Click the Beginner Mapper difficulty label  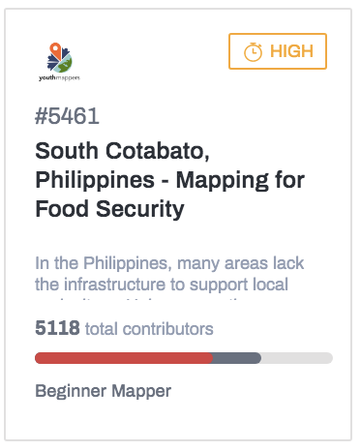[x=103, y=391]
